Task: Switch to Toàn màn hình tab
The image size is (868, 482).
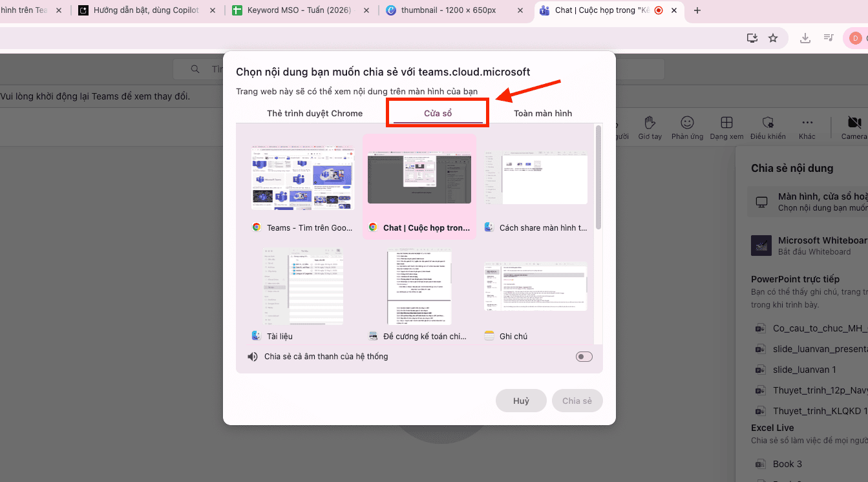Action: pos(542,114)
